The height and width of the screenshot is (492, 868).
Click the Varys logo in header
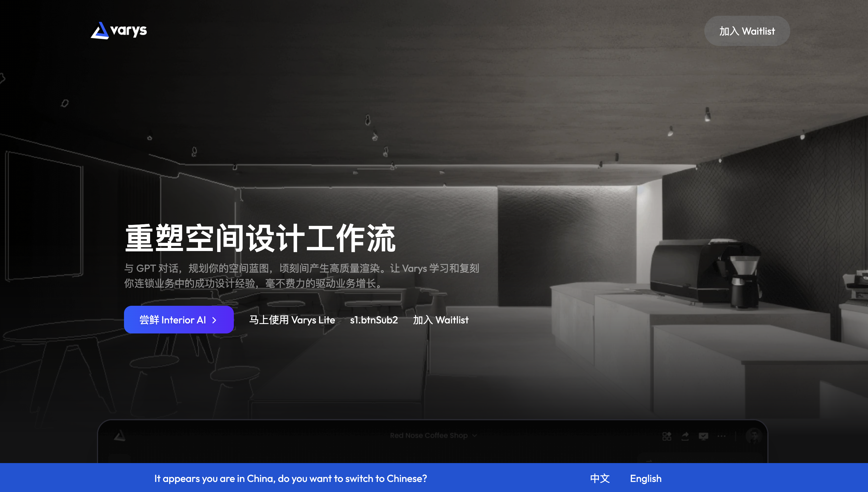pyautogui.click(x=119, y=31)
